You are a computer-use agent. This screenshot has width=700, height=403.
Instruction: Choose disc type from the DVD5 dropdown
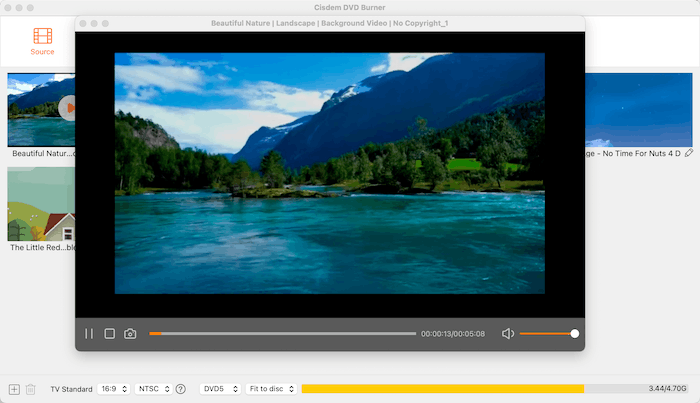point(221,389)
